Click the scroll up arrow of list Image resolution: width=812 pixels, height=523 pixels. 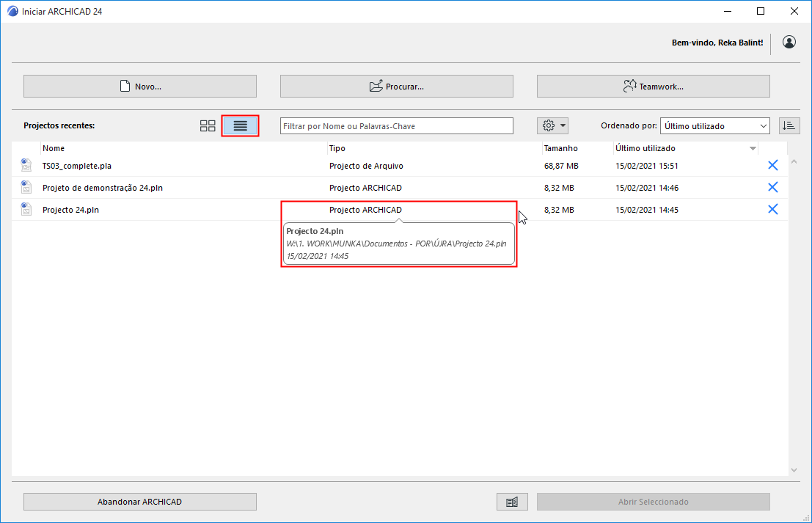click(794, 161)
